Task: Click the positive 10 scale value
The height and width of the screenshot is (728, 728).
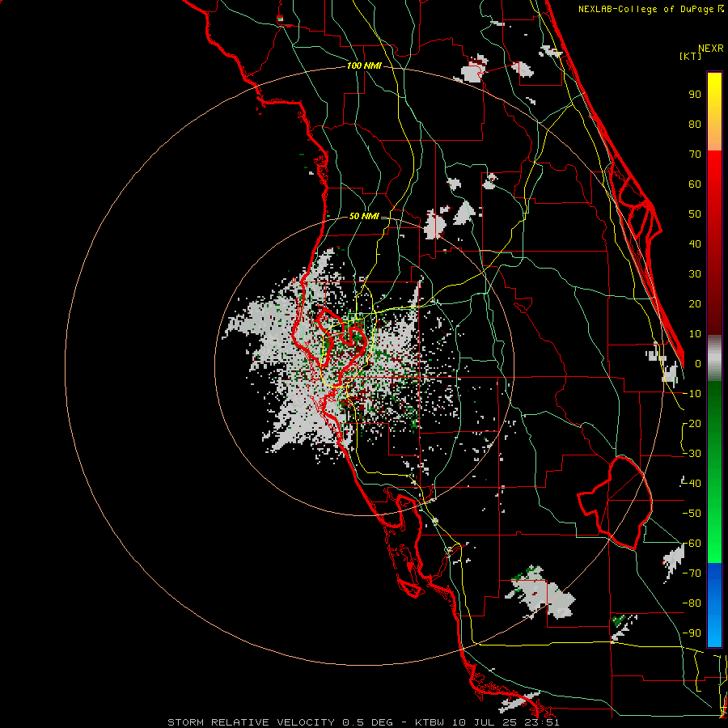Action: 695,334
